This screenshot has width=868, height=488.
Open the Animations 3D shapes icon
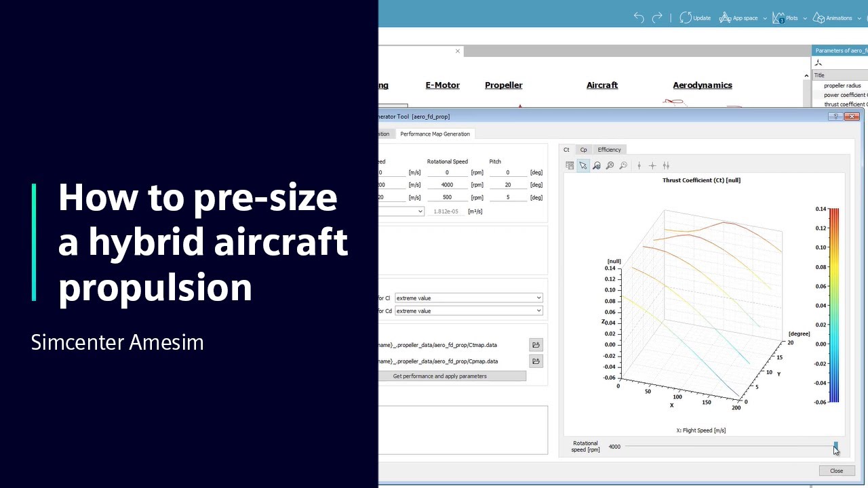818,18
